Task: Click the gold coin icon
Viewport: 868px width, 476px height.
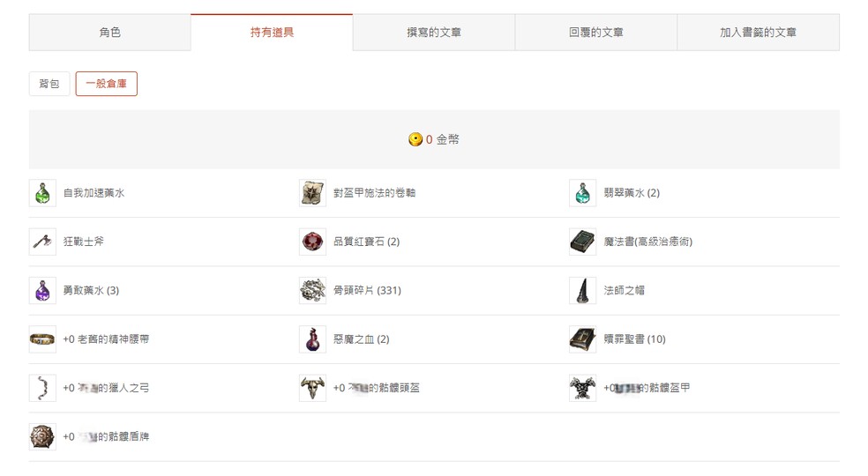Action: click(415, 139)
